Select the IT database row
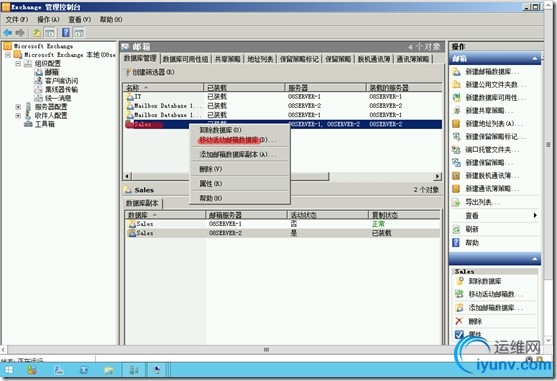557x381 pixels. [x=283, y=97]
